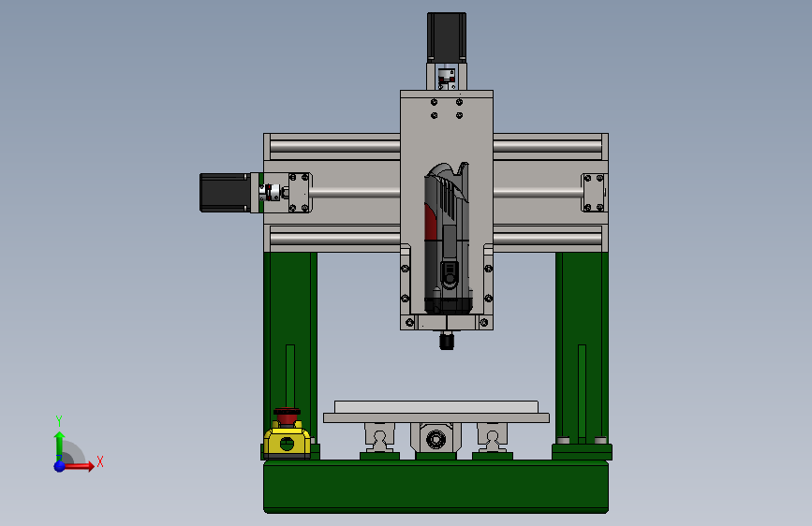Select the lower guide rail left of carriage

point(334,239)
